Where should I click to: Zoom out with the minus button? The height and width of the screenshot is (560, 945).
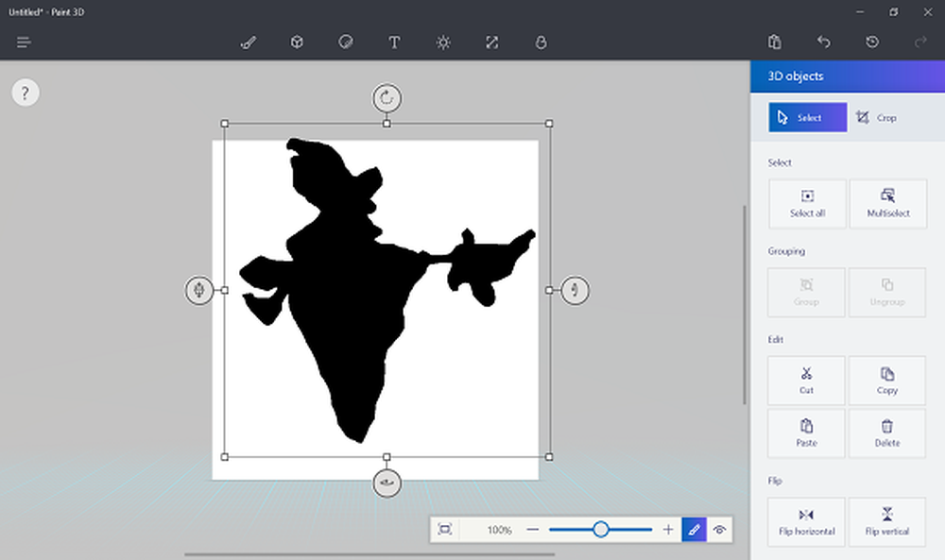(x=533, y=529)
